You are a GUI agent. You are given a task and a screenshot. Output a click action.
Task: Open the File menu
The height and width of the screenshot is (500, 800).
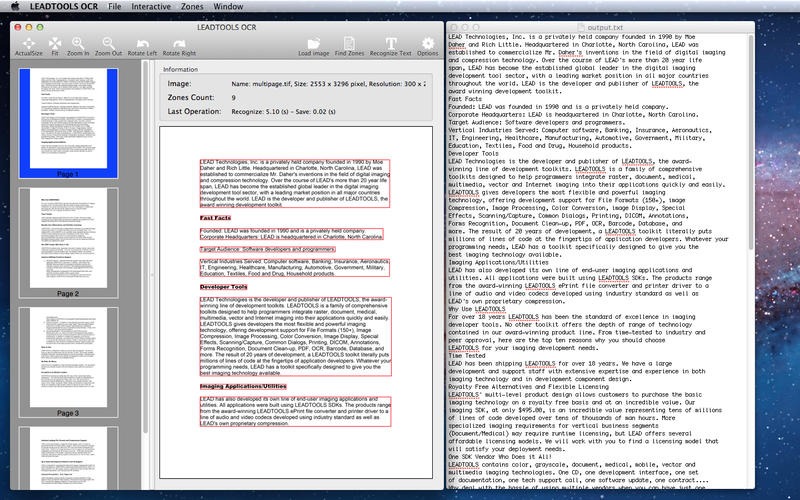(115, 7)
